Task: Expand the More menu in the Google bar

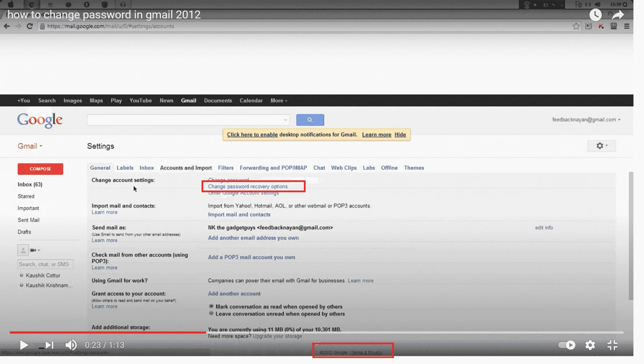Action: coord(279,101)
